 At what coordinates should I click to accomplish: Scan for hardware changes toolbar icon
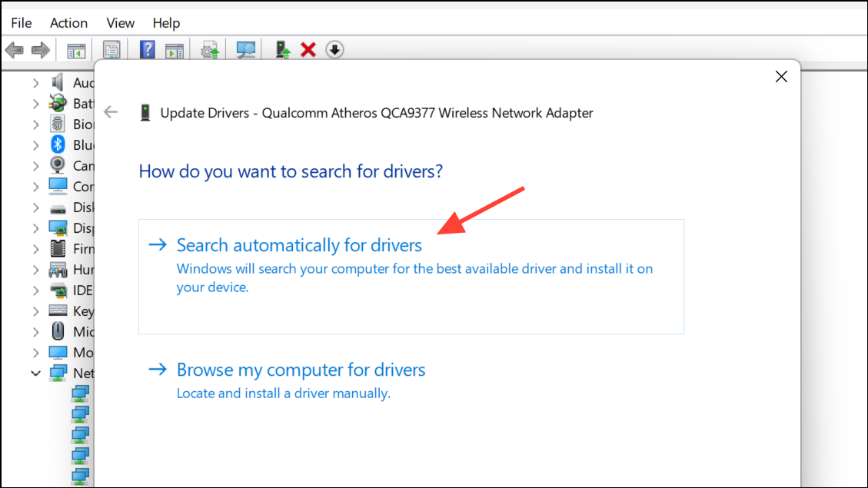[x=246, y=51]
